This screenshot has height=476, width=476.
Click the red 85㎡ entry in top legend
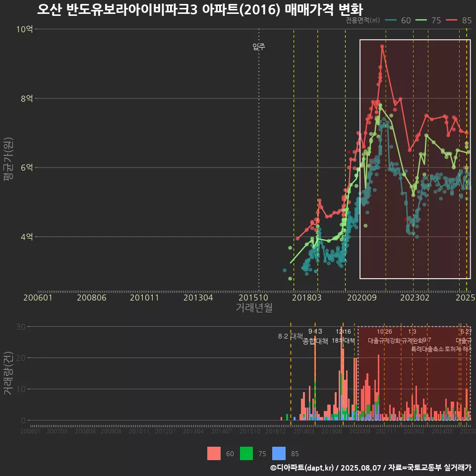coord(459,20)
